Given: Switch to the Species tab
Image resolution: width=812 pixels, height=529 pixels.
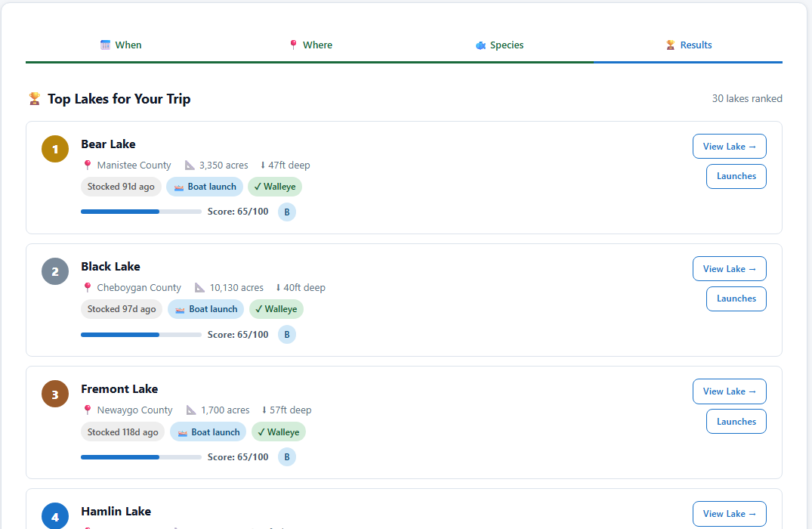Looking at the screenshot, I should pyautogui.click(x=499, y=45).
